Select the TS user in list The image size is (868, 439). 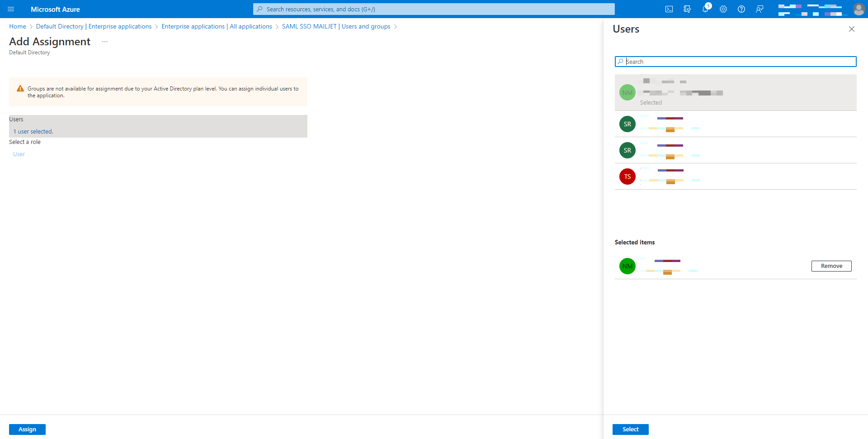click(x=736, y=177)
